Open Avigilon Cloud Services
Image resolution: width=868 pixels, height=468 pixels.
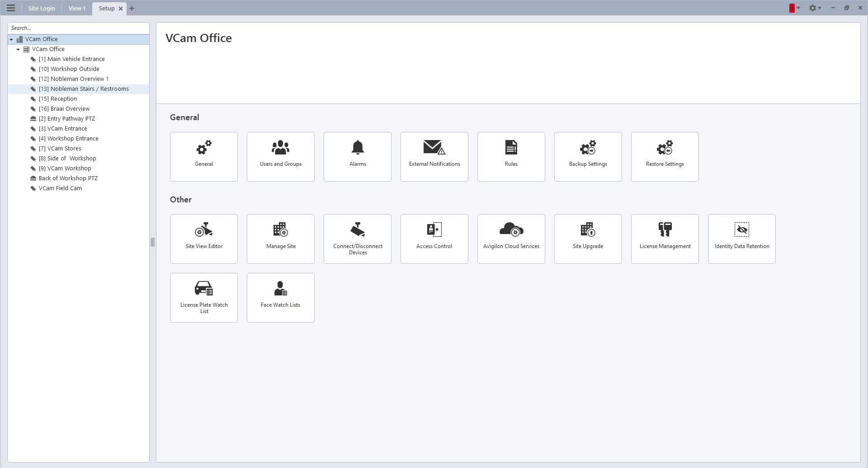[511, 239]
